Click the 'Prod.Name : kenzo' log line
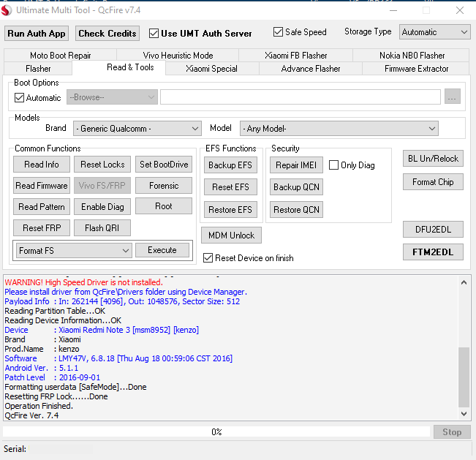The width and height of the screenshot is (476, 460). [x=42, y=349]
